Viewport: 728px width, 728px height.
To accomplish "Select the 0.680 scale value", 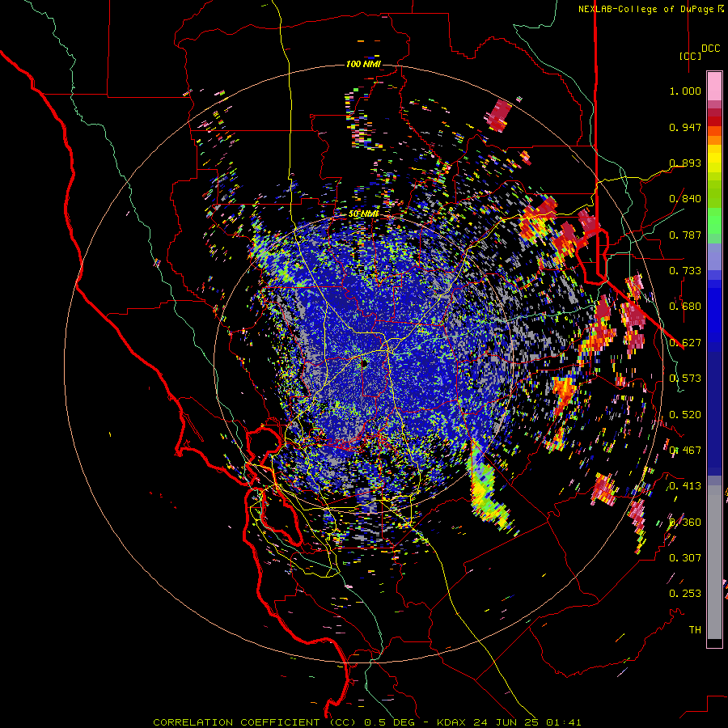I will pyautogui.click(x=685, y=307).
